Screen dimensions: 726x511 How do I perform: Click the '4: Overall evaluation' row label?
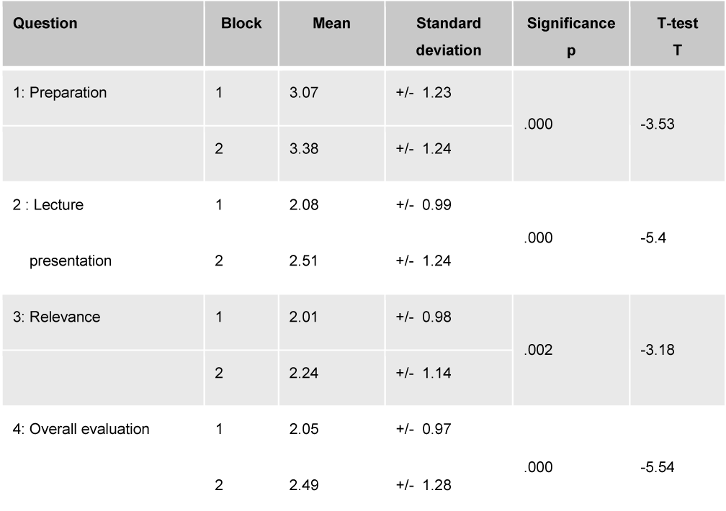[x=82, y=429]
